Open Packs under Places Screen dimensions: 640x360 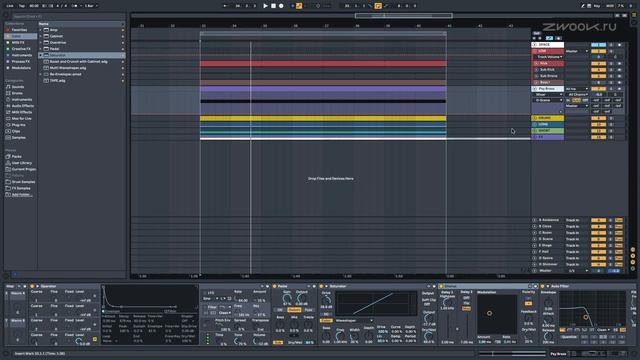[16, 156]
